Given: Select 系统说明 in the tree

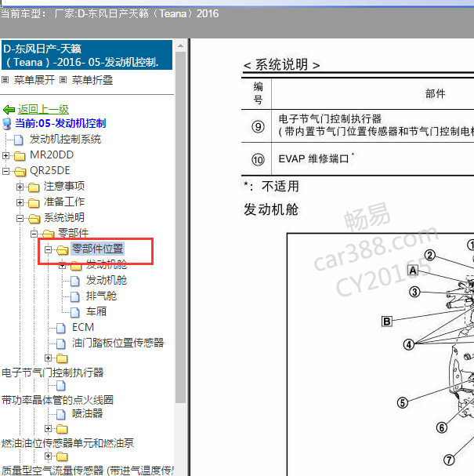Looking at the screenshot, I should coord(64,217).
